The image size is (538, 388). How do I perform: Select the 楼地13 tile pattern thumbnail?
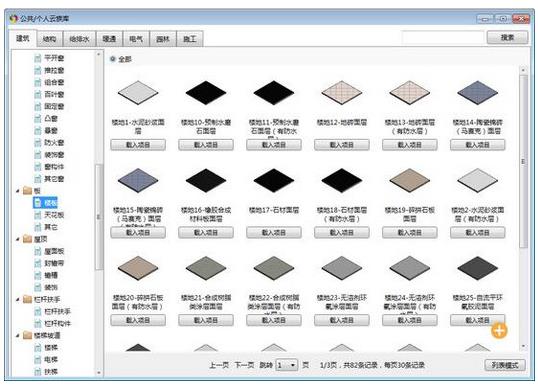[x=410, y=93]
